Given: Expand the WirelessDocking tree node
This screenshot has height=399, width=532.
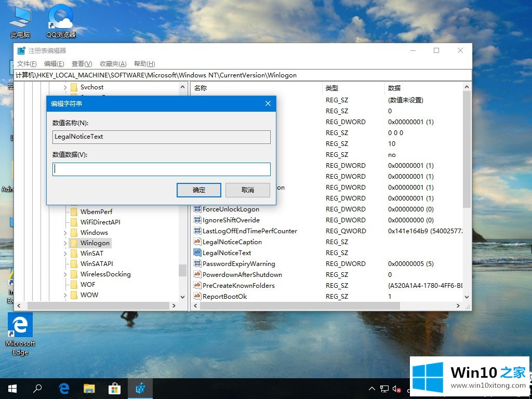Looking at the screenshot, I should [65, 274].
